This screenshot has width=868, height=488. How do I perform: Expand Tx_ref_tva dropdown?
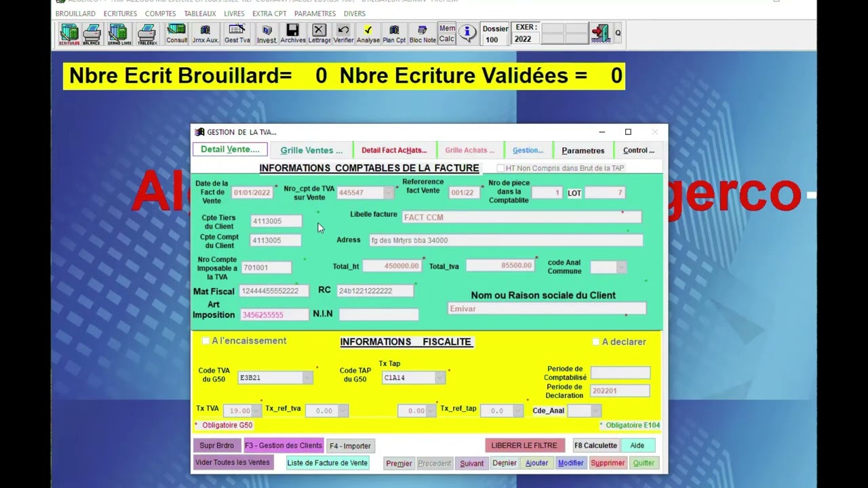(x=342, y=411)
